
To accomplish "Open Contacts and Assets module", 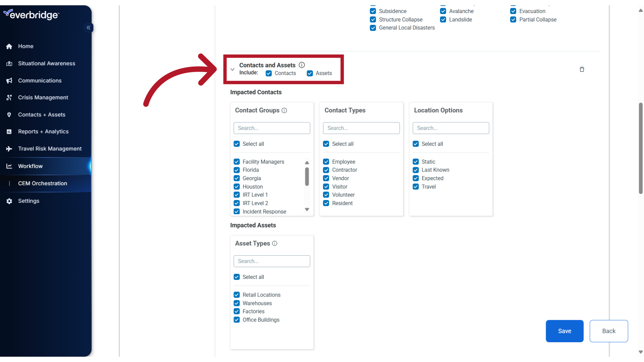I will [x=42, y=114].
